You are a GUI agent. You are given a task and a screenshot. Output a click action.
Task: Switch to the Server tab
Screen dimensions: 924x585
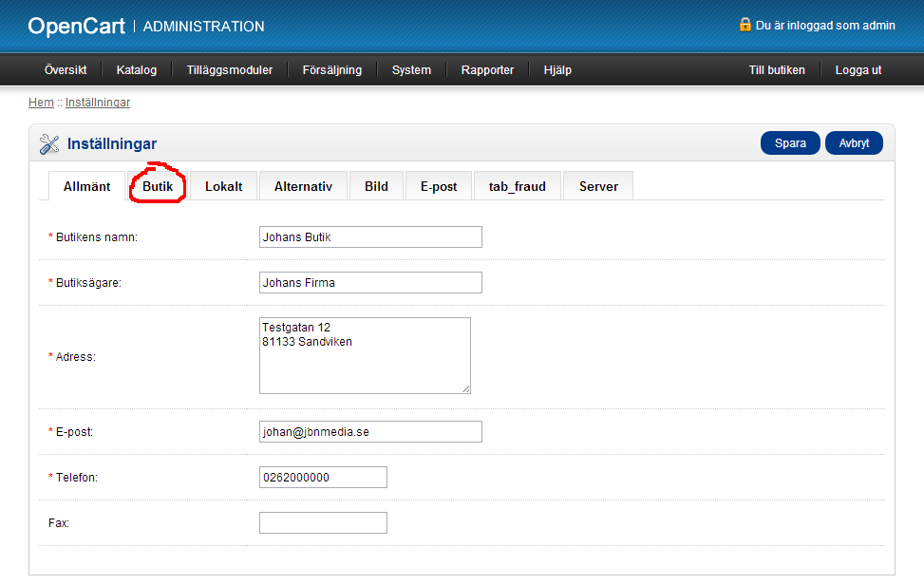tap(598, 186)
